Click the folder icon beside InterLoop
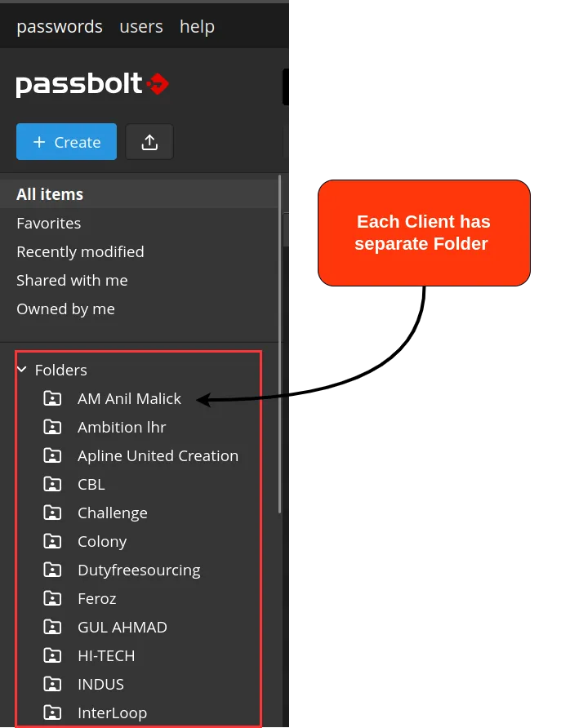 click(52, 712)
